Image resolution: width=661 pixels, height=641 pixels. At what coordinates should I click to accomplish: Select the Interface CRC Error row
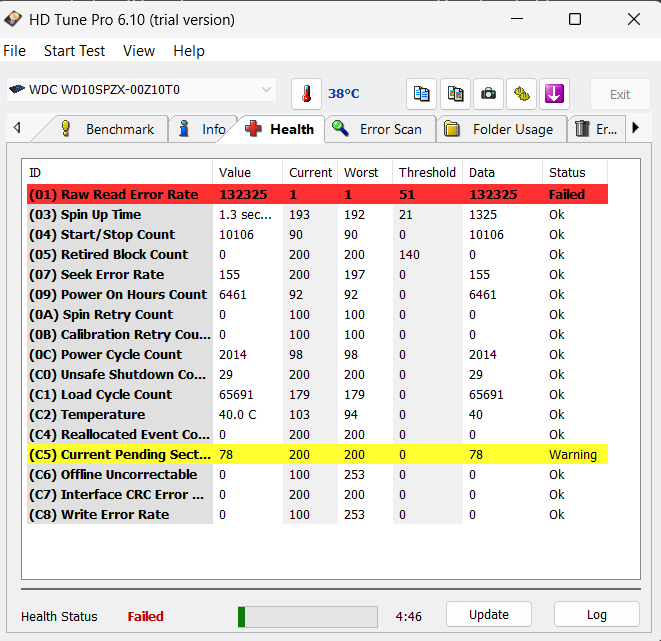(x=317, y=494)
